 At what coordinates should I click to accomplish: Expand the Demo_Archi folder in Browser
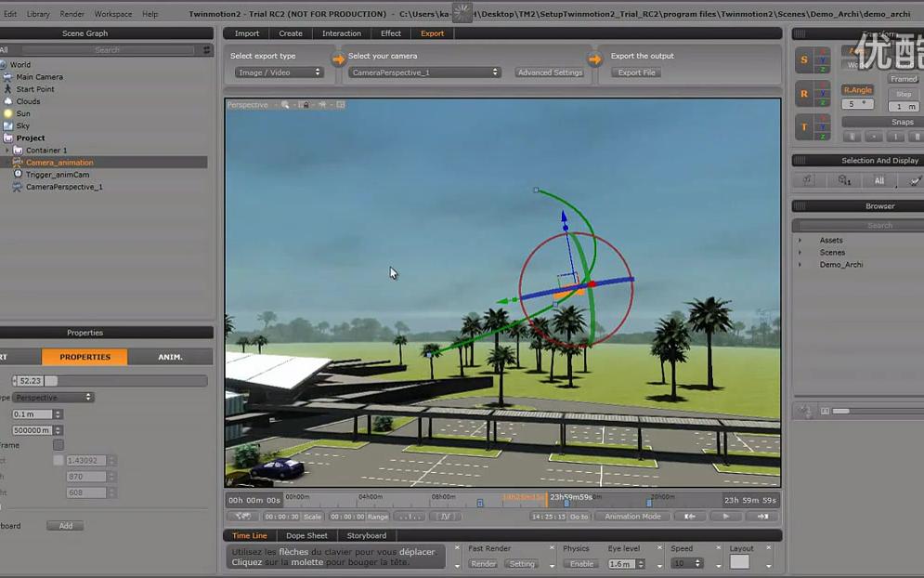coord(800,265)
